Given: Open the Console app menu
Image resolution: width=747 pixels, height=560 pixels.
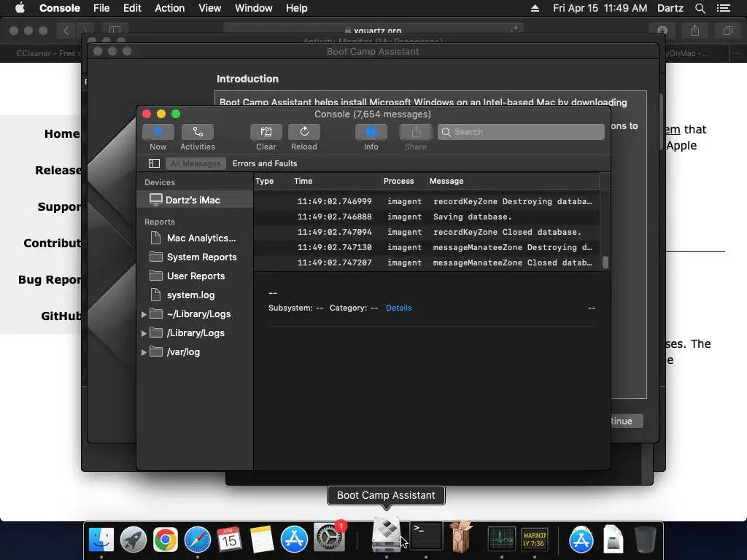Looking at the screenshot, I should coord(60,8).
